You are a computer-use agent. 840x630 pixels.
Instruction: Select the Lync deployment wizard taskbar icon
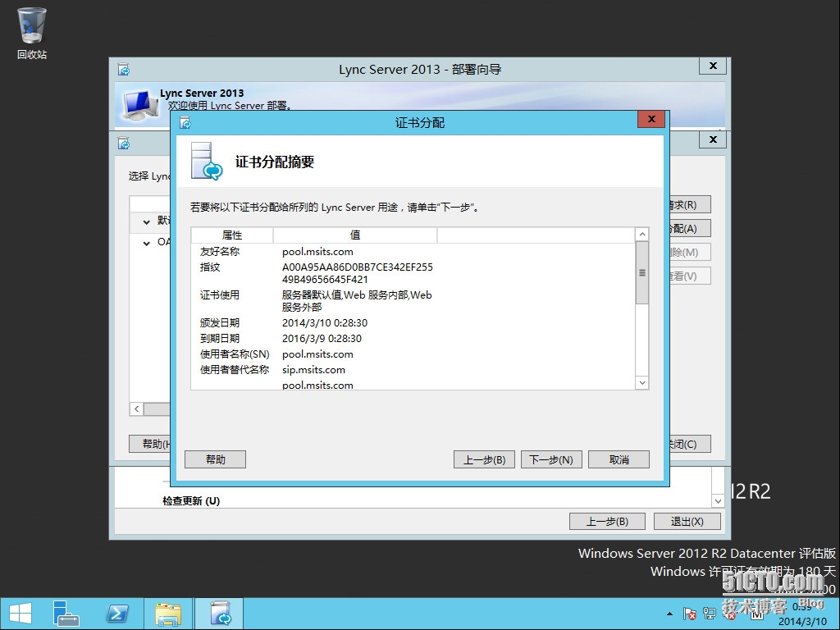click(219, 614)
